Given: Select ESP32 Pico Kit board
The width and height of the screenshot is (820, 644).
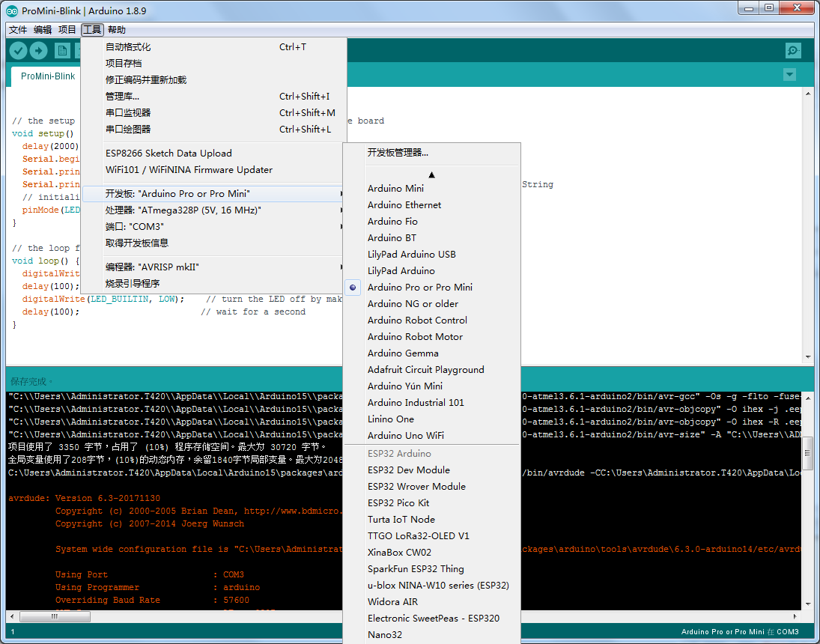Looking at the screenshot, I should (432, 503).
